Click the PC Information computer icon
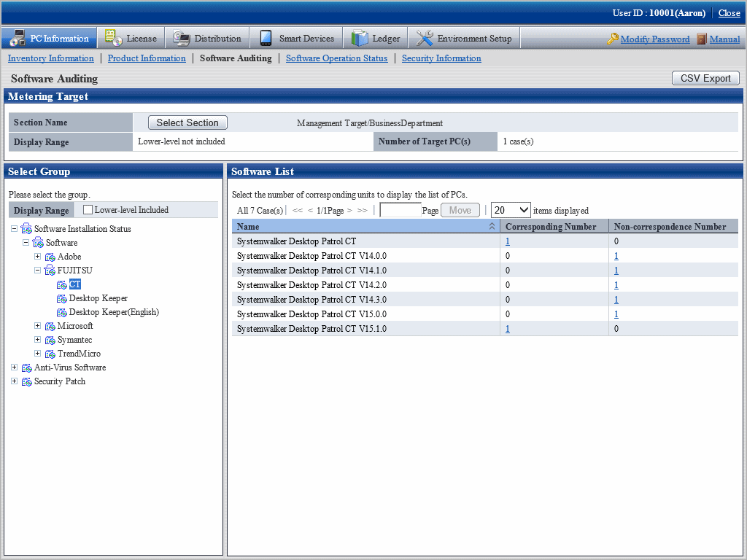 pos(18,38)
